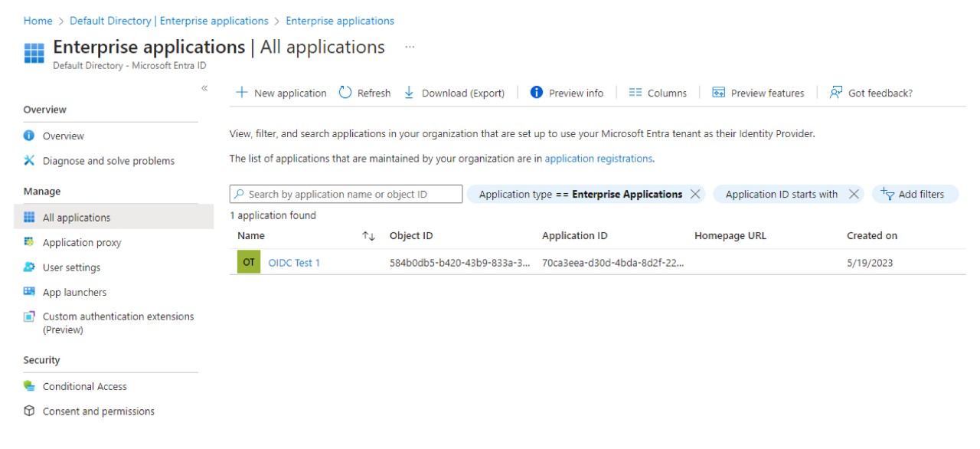Open Conditional Access under Security
The image size is (980, 449).
click(84, 387)
